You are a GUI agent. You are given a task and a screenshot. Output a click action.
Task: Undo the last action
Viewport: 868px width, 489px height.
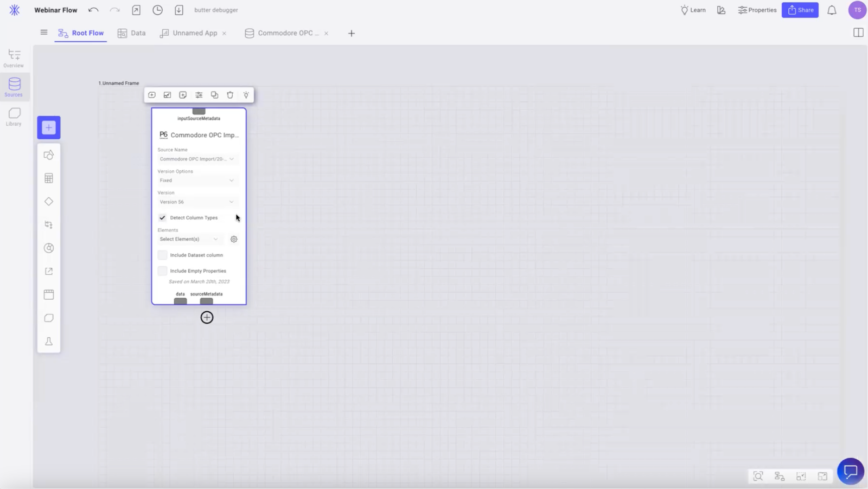click(x=93, y=10)
